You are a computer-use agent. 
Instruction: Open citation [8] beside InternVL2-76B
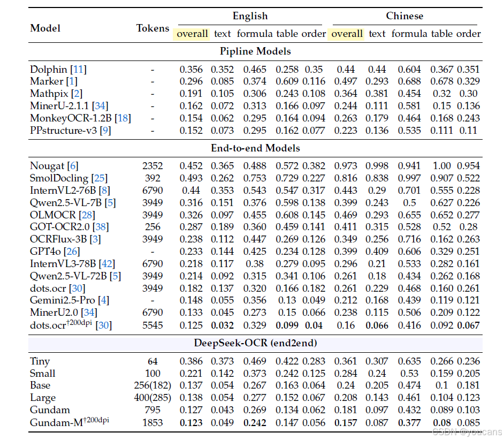point(104,191)
